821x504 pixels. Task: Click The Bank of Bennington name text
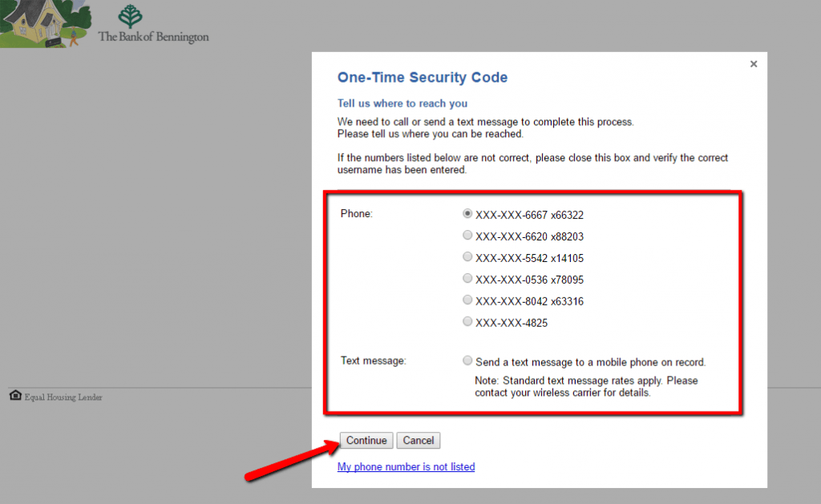pyautogui.click(x=153, y=37)
